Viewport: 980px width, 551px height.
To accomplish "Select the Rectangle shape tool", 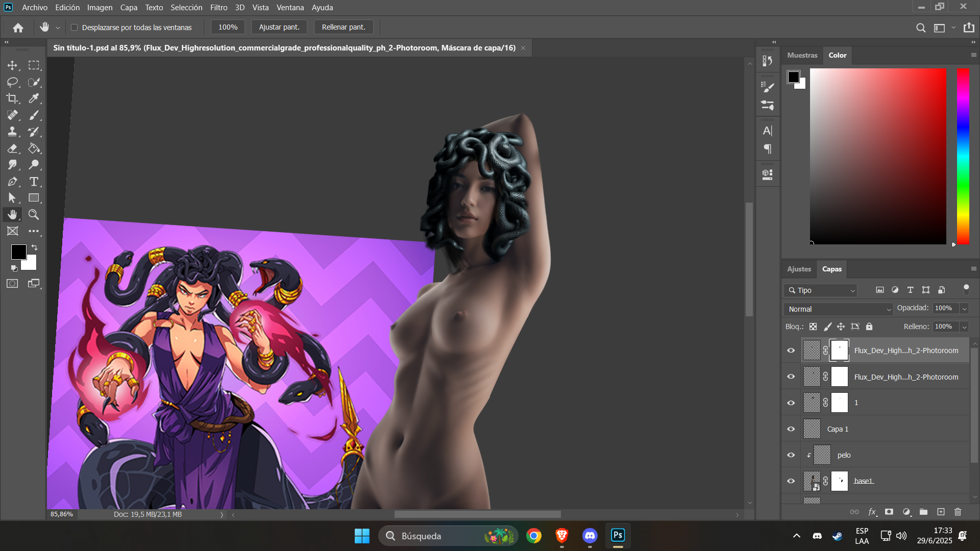I will [x=34, y=198].
